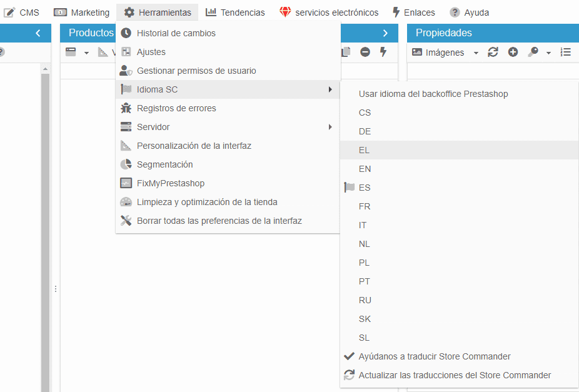The image size is (579, 392).
Task: Open FixMyPrestashop tool
Action: click(x=170, y=183)
